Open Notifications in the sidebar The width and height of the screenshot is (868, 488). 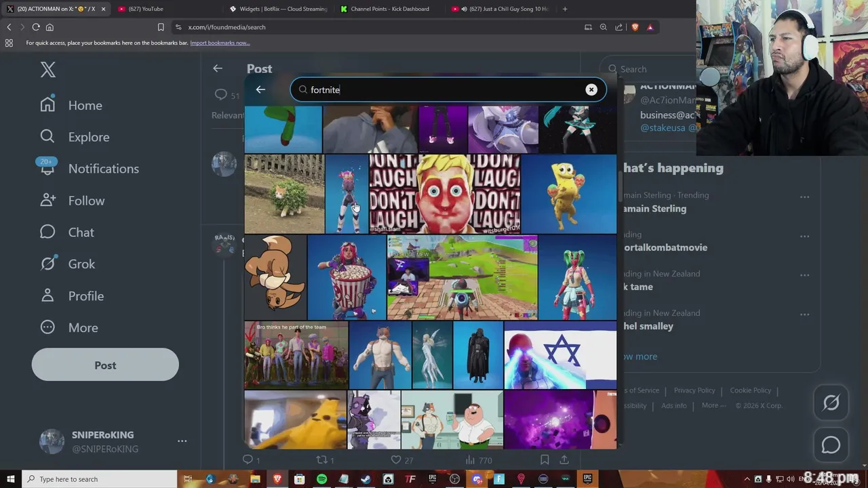click(89, 169)
